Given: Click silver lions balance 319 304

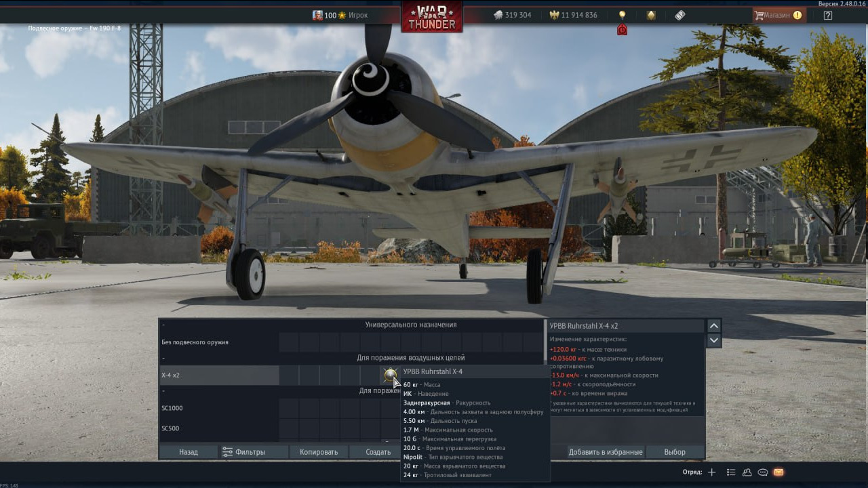Looking at the screenshot, I should pyautogui.click(x=512, y=15).
